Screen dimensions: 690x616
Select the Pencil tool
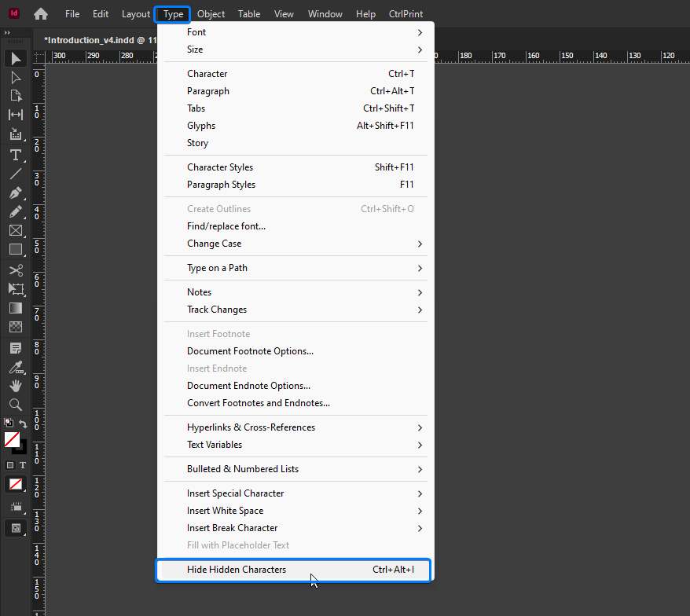pyautogui.click(x=16, y=211)
